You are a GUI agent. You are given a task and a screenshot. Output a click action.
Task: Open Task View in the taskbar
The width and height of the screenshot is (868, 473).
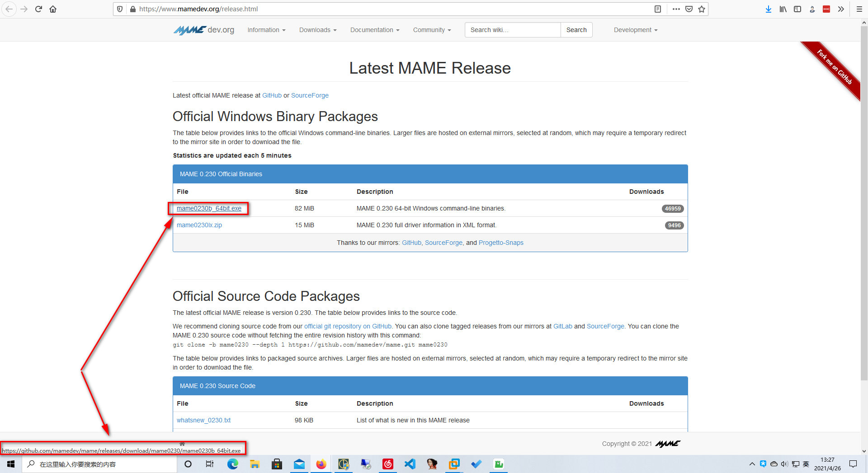(x=210, y=464)
